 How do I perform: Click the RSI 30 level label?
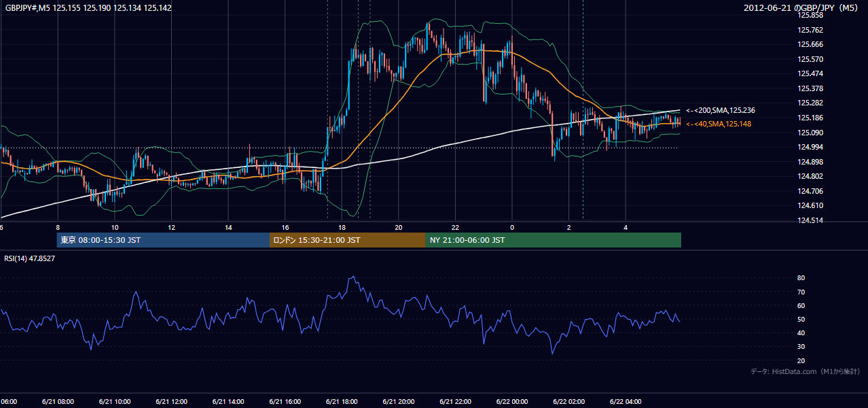(x=801, y=347)
